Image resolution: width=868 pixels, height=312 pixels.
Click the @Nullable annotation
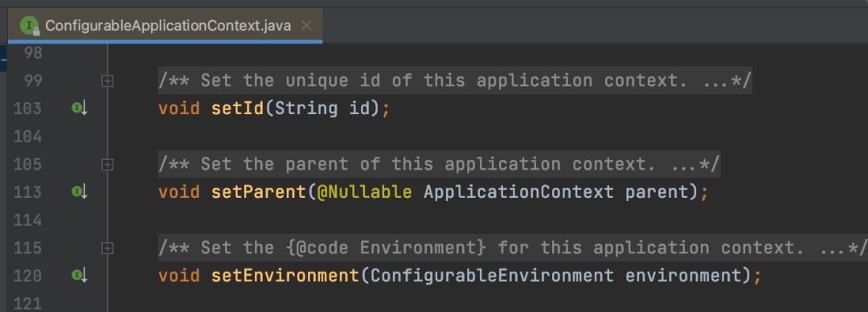(364, 191)
